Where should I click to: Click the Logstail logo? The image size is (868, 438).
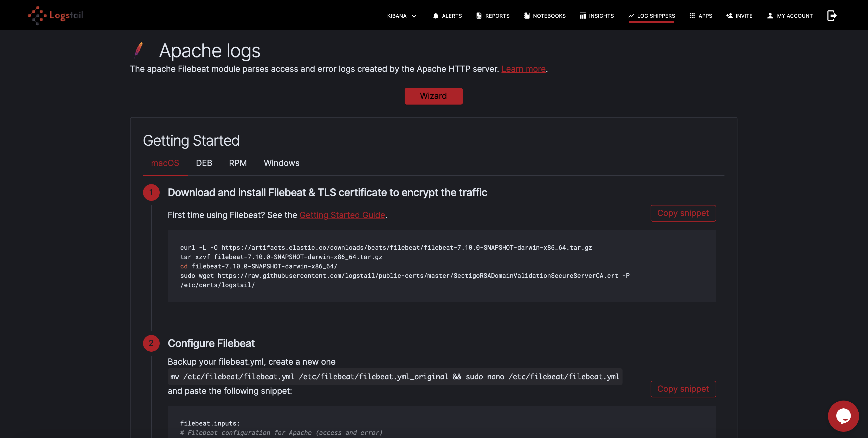click(x=56, y=15)
